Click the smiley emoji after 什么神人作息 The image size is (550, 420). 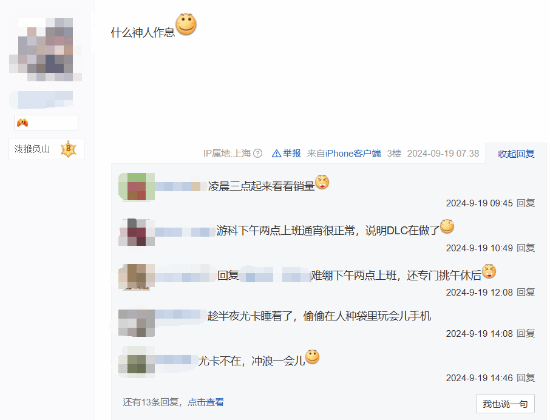pos(186,25)
